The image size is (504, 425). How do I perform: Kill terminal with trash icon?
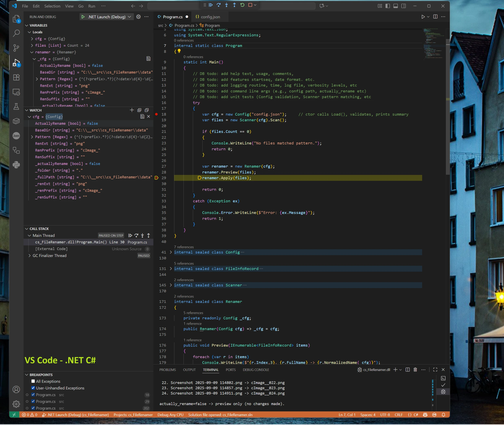coord(415,370)
